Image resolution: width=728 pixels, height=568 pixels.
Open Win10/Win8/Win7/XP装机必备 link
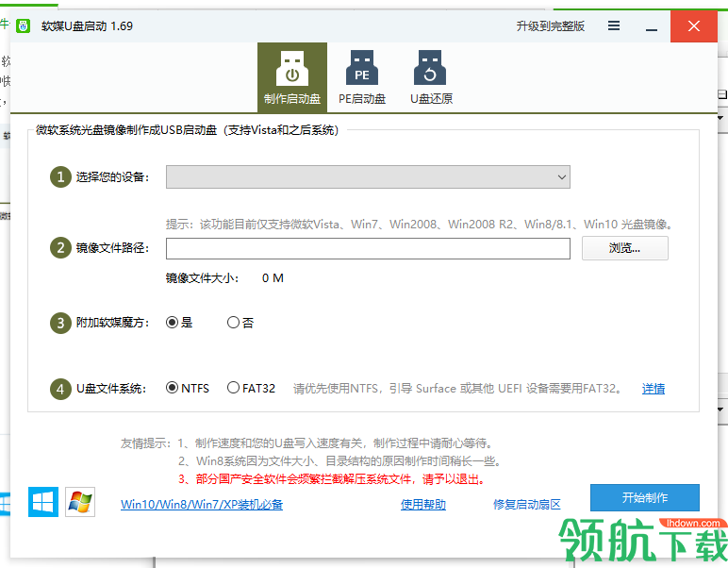pos(202,505)
